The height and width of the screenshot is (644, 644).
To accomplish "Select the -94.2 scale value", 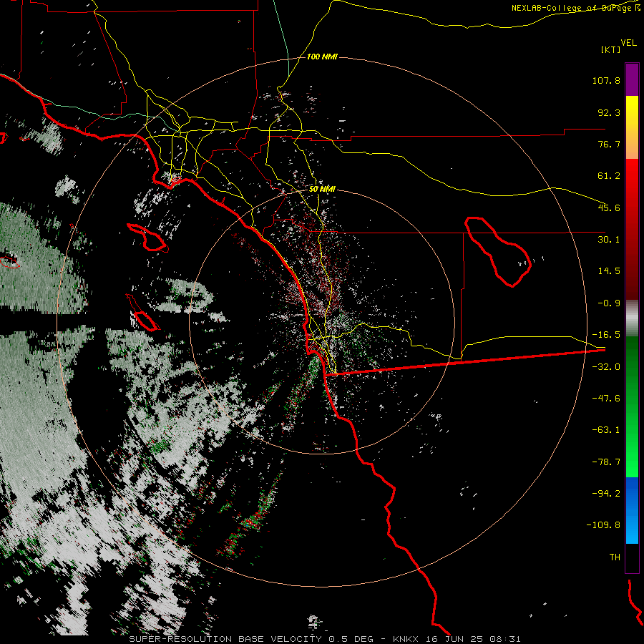I will 606,493.
